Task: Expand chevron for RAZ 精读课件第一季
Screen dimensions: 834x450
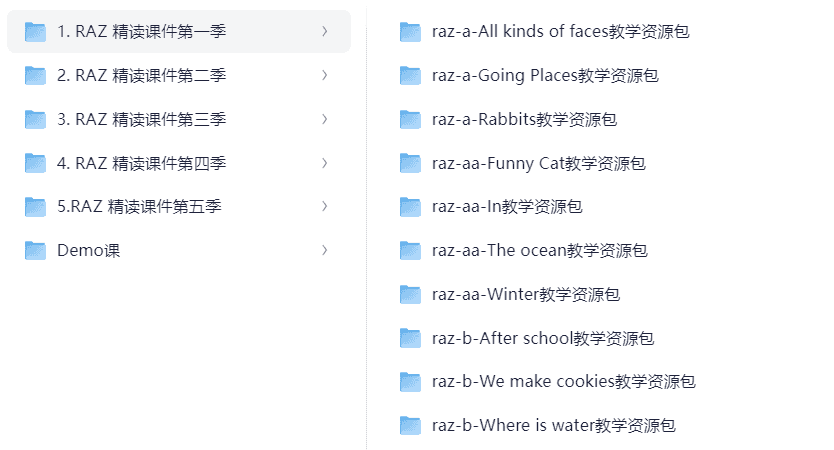Action: 325,32
